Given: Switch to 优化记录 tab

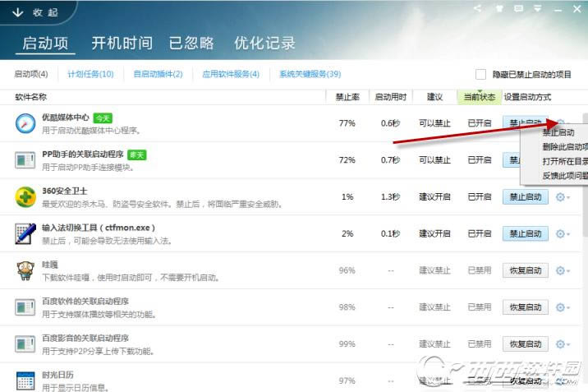Looking at the screenshot, I should (x=264, y=44).
